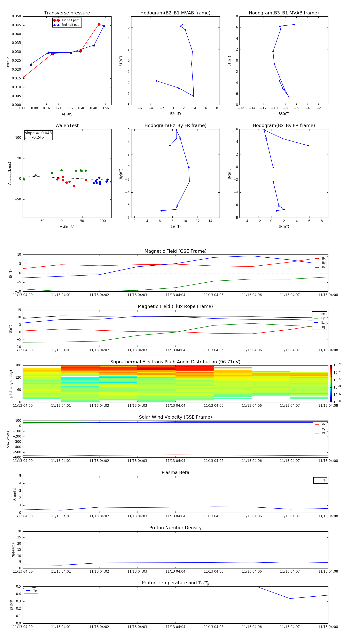This screenshot has height=644, width=351.
Task: Click the 'V_A(km/s)' x-axis label
Action: point(67,227)
